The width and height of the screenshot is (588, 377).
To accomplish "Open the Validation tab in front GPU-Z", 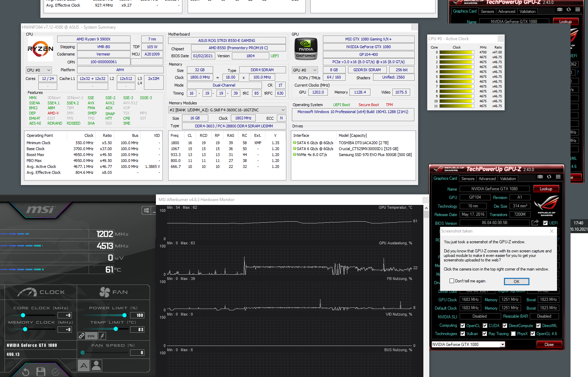I will click(508, 179).
